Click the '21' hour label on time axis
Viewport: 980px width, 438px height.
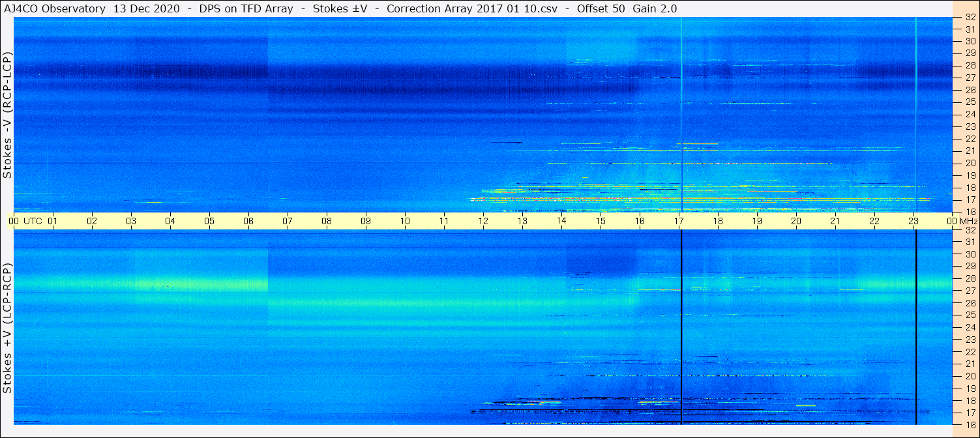coord(835,221)
